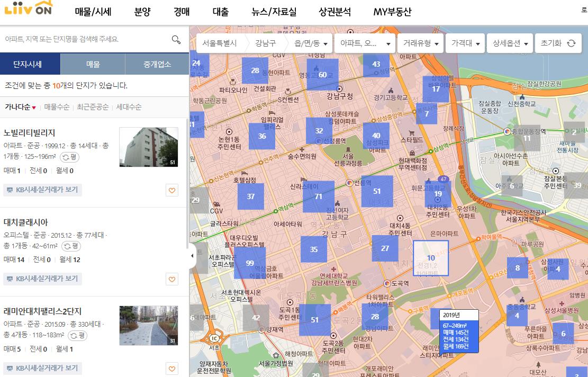
Task: Select the highlighted map cluster 10
Action: click(431, 258)
